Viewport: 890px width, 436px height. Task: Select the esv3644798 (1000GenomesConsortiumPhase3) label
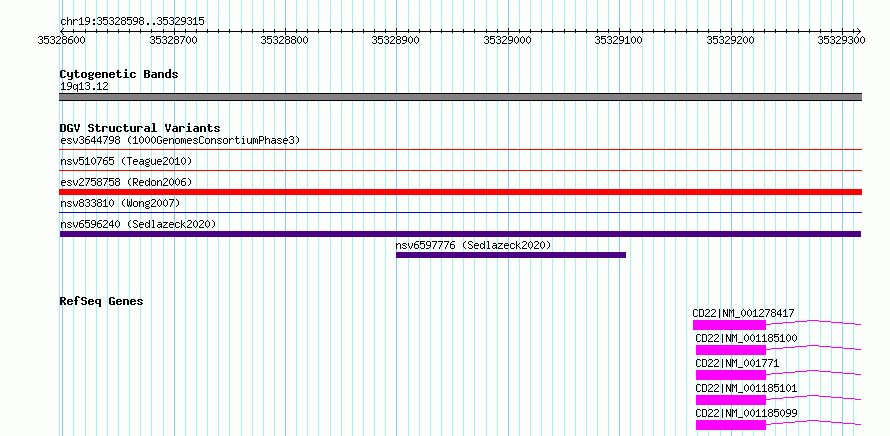(x=180, y=140)
